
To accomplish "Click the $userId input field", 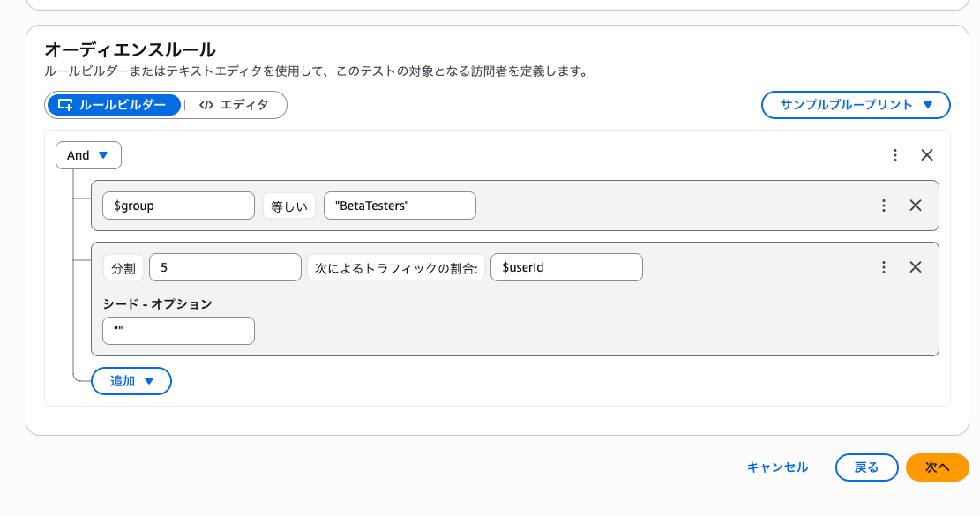I will coord(566,267).
